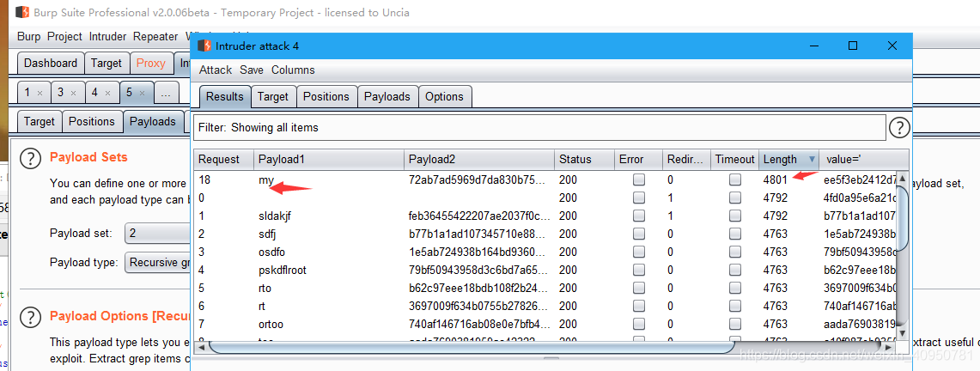Switch to attack window Positions tab
Screen dimensions: 980x371
coord(326,97)
